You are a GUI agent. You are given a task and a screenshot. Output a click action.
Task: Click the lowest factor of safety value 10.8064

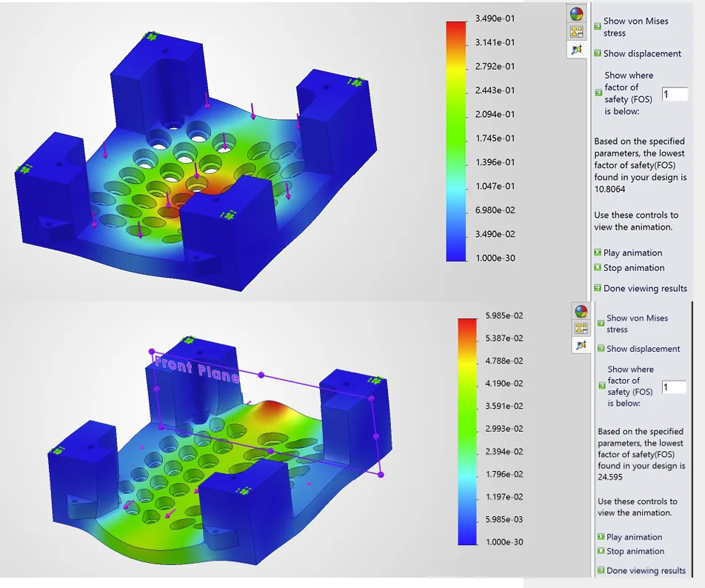tap(609, 190)
